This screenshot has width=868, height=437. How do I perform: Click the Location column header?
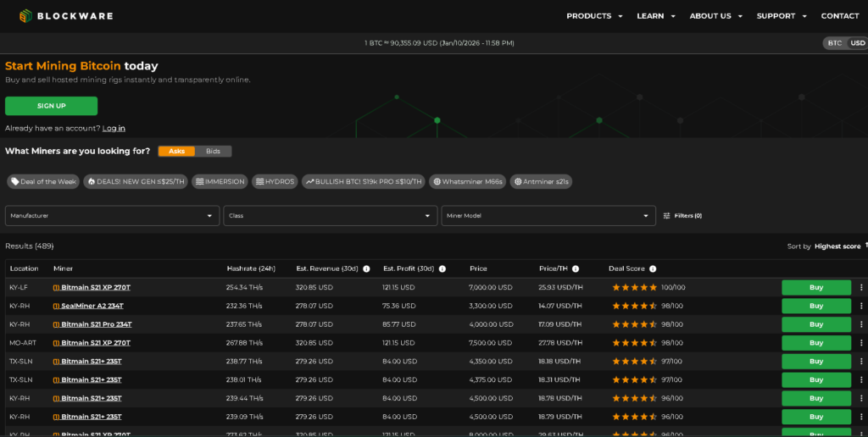pyautogui.click(x=24, y=268)
